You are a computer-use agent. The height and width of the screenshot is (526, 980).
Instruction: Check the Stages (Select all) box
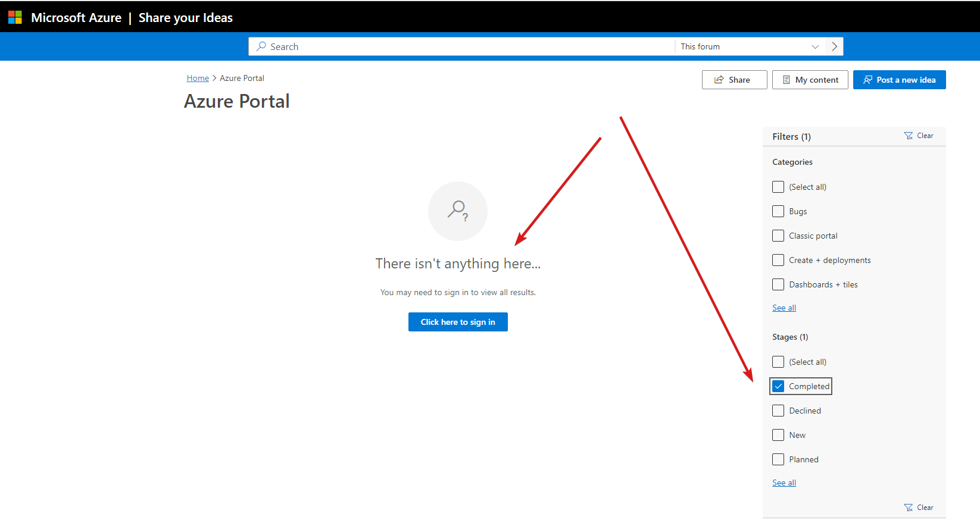pos(778,362)
